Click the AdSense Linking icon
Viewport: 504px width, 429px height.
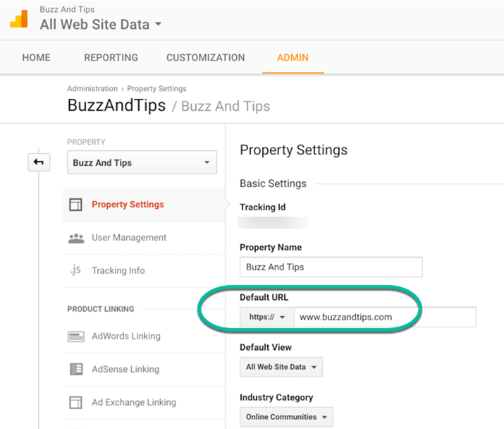(75, 369)
